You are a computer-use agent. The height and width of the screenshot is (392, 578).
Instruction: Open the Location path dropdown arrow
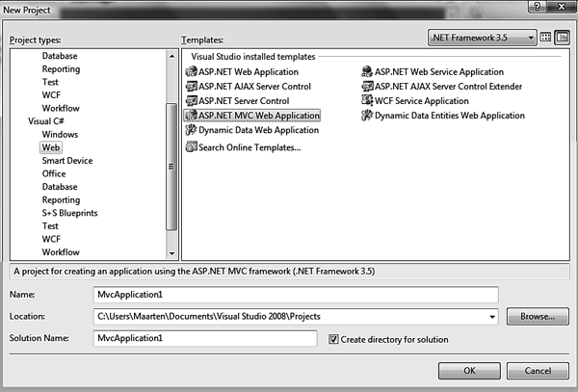click(x=492, y=317)
